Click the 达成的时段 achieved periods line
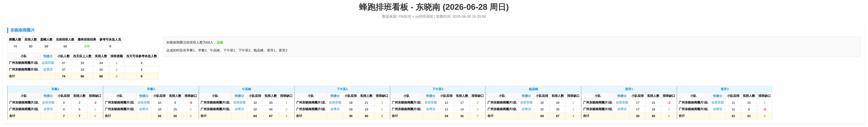This screenshot has height=127, width=868. (x=226, y=50)
